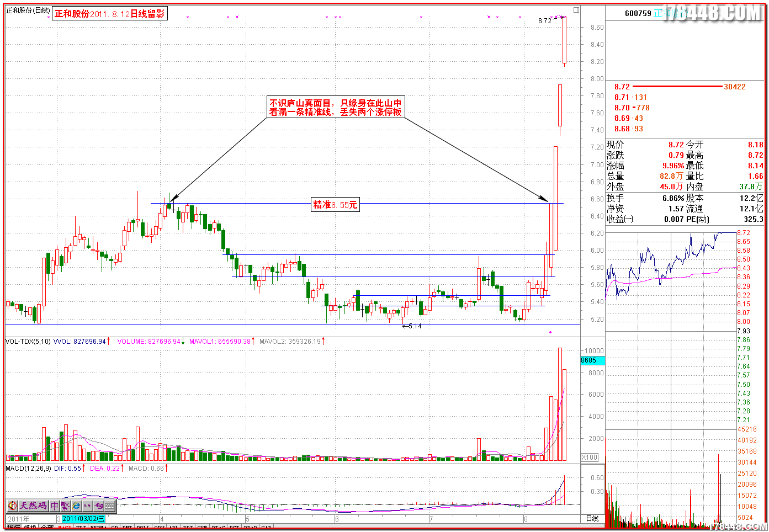Click the PE(动) value 325.3
This screenshot has height=532, width=769.
[754, 219]
